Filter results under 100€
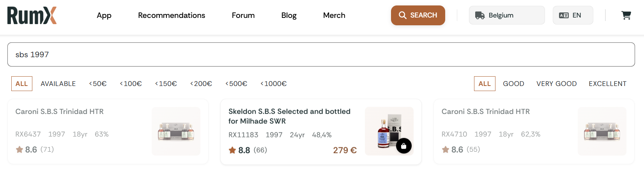 click(131, 84)
